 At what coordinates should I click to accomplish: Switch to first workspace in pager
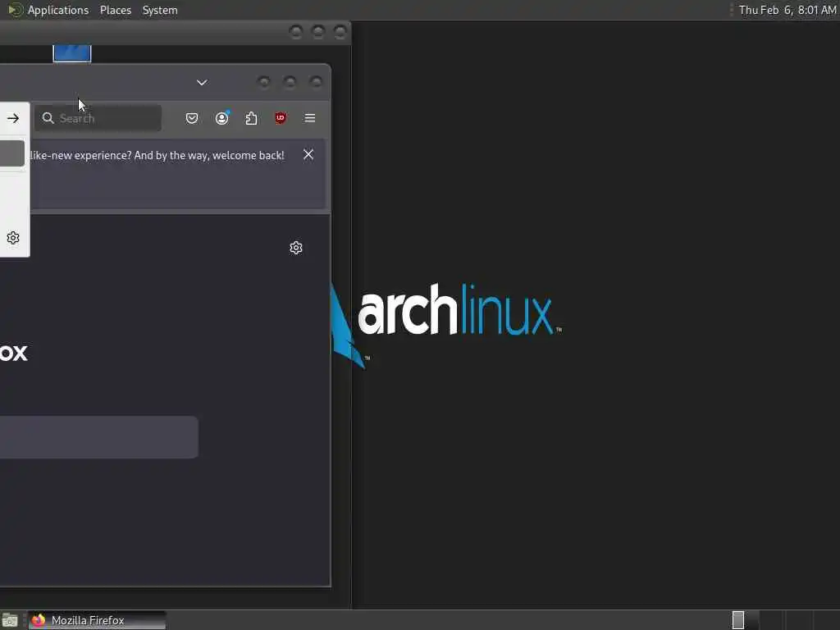pyautogui.click(x=738, y=620)
